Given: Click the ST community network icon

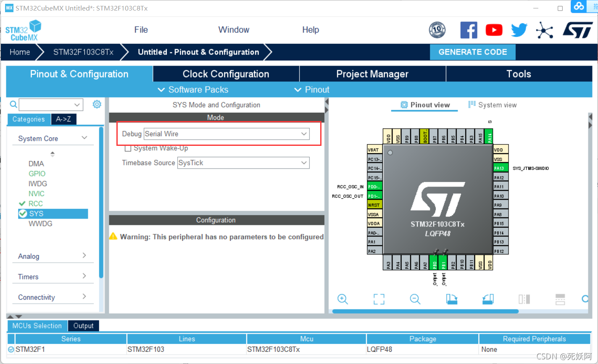Looking at the screenshot, I should (x=545, y=30).
